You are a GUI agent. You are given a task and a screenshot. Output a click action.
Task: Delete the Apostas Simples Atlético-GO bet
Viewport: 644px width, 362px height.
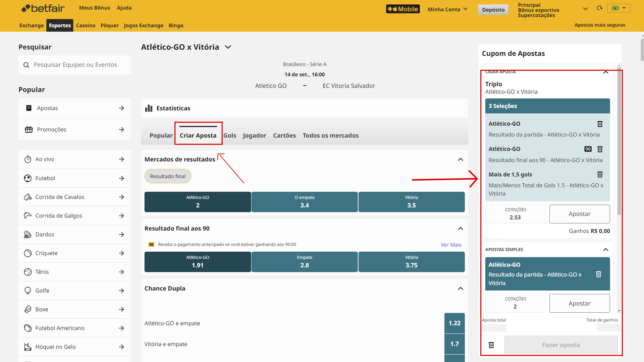(x=599, y=274)
